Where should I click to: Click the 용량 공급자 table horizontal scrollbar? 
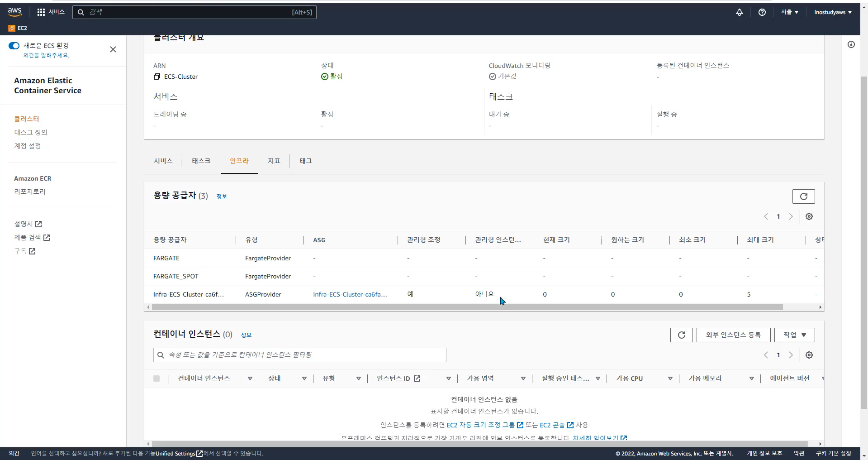[467, 307]
